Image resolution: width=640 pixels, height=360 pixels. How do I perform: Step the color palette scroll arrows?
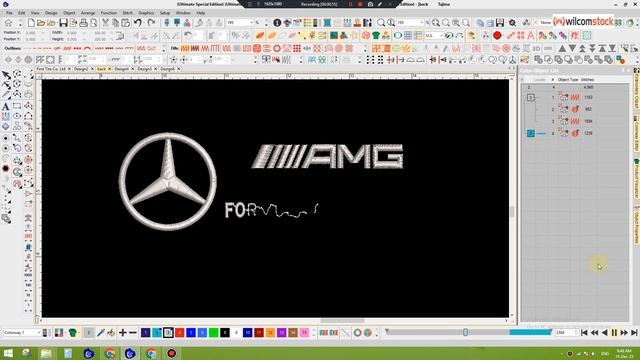pos(314,333)
